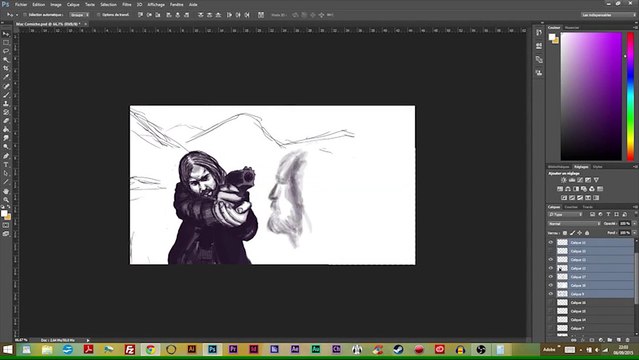
Task: Add a Color Balance adjustment
Action: click(568, 189)
